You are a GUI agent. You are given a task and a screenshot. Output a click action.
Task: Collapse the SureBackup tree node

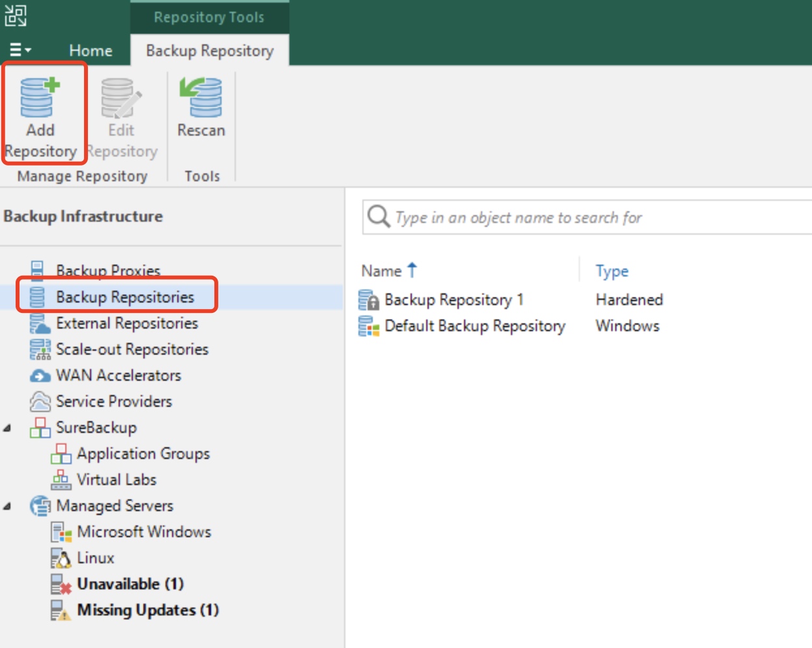coord(7,428)
